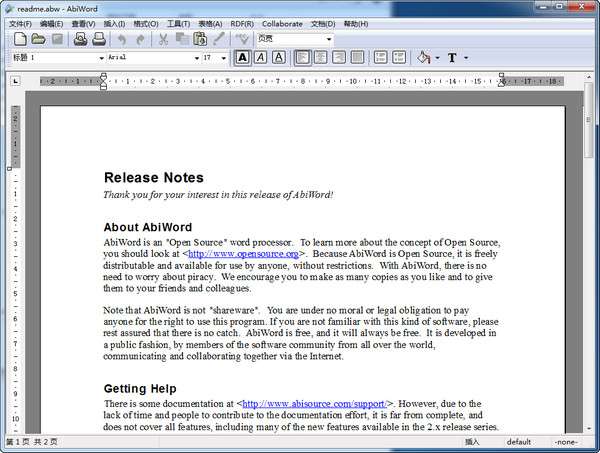Open the 格式(O) menu
The image size is (600, 453).
point(146,24)
